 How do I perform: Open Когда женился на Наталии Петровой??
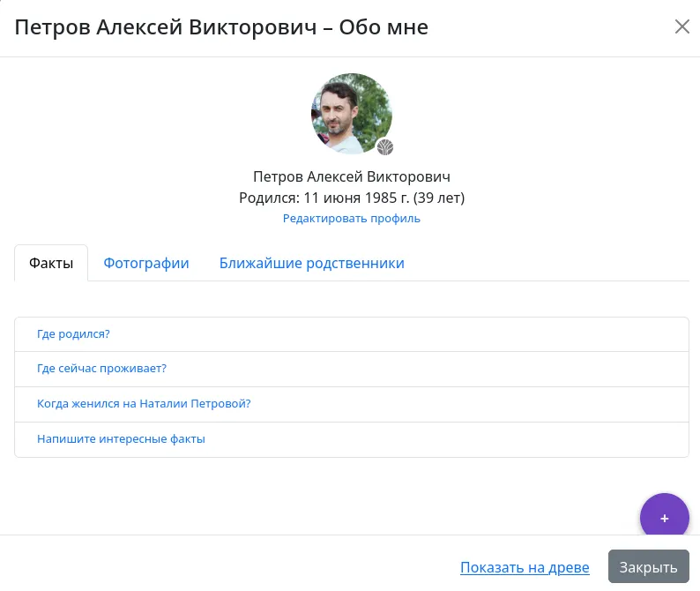pyautogui.click(x=352, y=404)
